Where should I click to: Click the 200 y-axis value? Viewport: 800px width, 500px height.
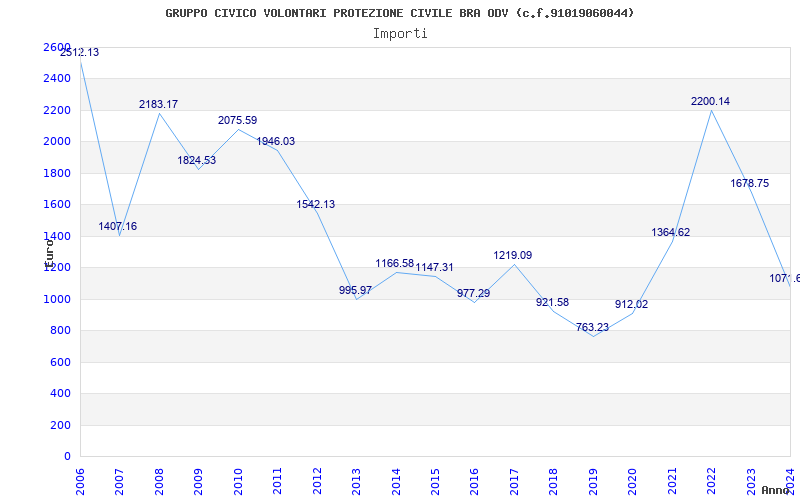coord(61,425)
